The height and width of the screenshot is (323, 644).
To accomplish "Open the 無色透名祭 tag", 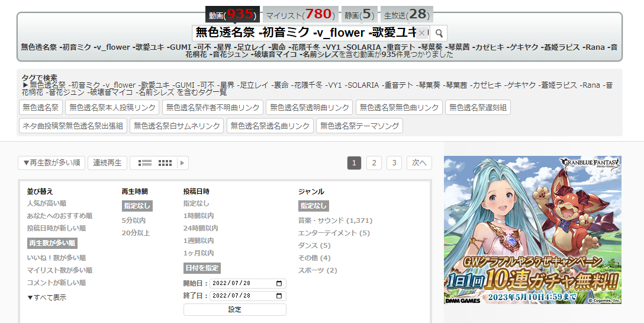I will (x=41, y=108).
